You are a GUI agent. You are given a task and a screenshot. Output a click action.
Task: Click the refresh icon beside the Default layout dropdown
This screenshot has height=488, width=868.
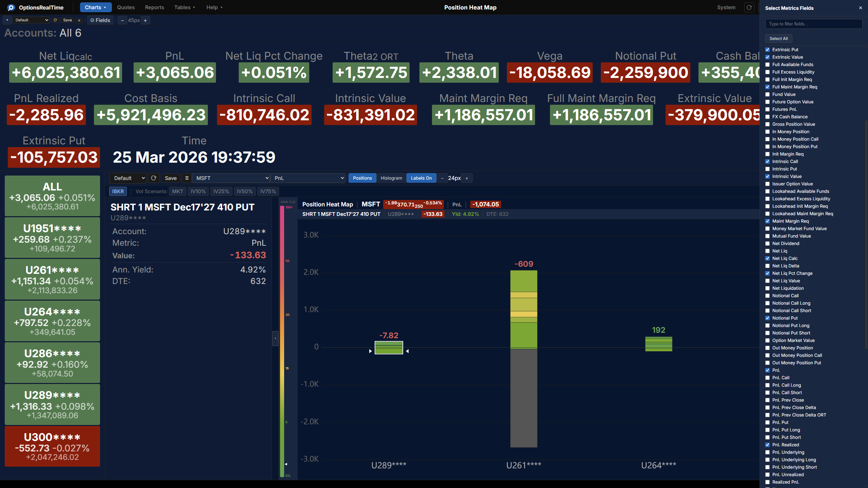[55, 20]
